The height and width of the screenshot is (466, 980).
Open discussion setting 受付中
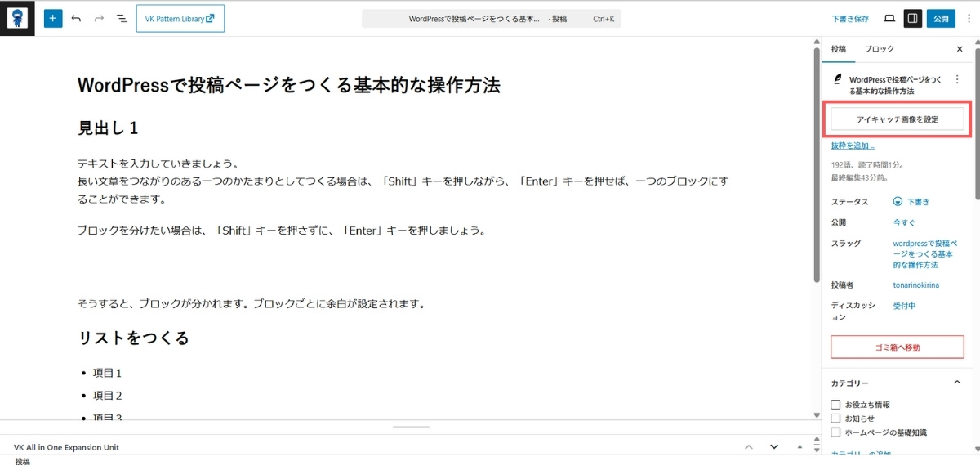[x=904, y=306]
